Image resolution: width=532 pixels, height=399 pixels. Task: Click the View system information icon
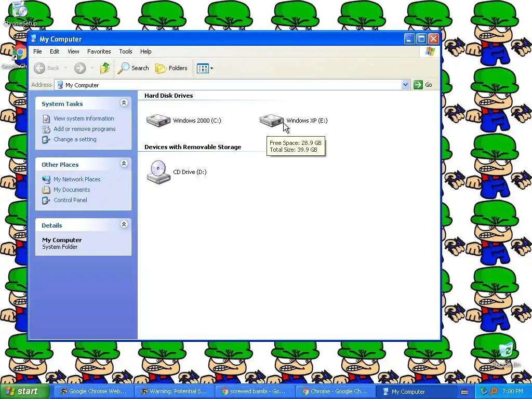[x=46, y=119]
